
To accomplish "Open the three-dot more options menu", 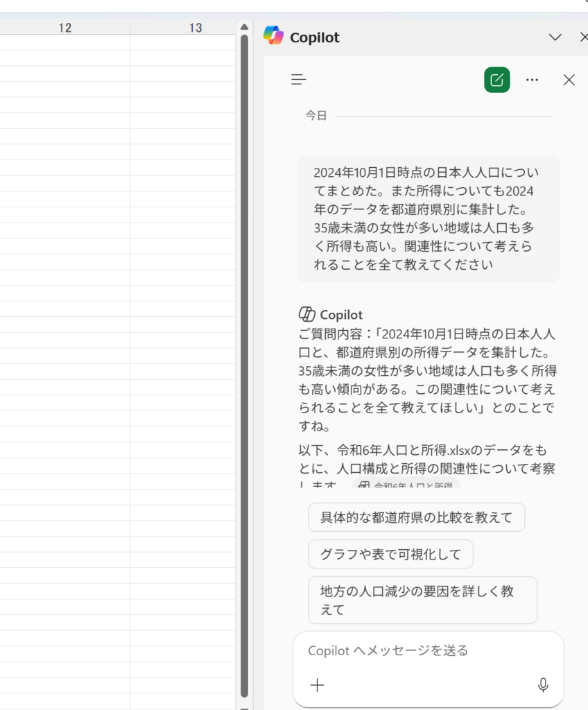I will pyautogui.click(x=532, y=80).
